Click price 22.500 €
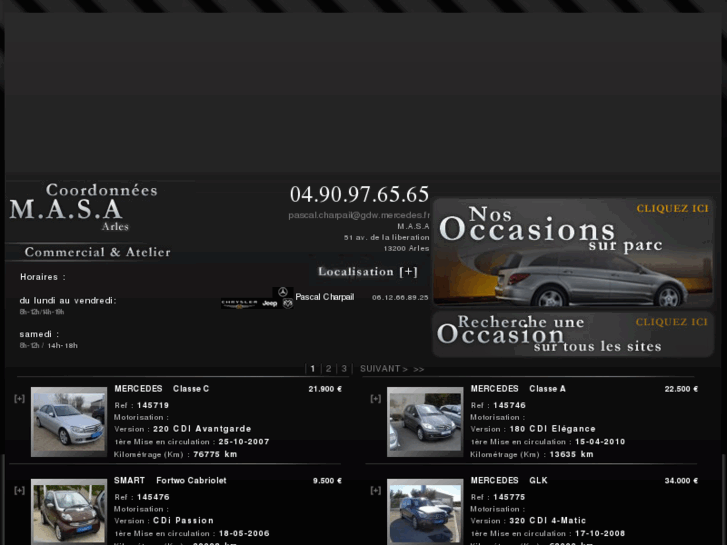 (681, 389)
